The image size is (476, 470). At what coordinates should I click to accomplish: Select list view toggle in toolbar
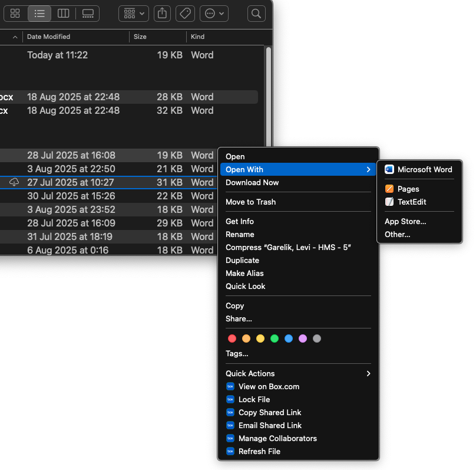[x=39, y=13]
